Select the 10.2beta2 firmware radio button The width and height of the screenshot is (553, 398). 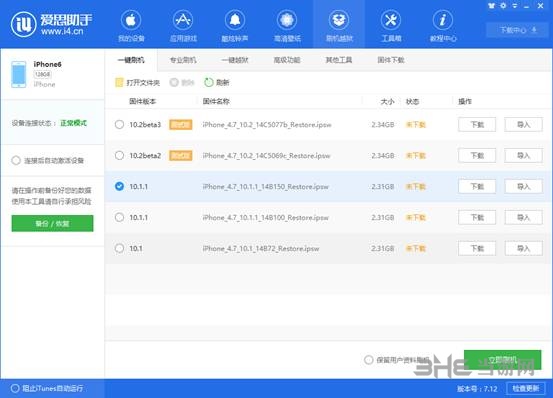pos(120,155)
